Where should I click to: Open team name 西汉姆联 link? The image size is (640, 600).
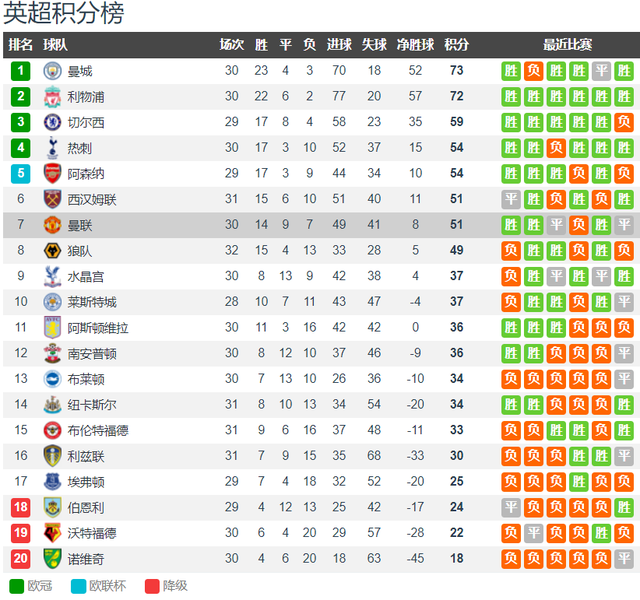(92, 200)
